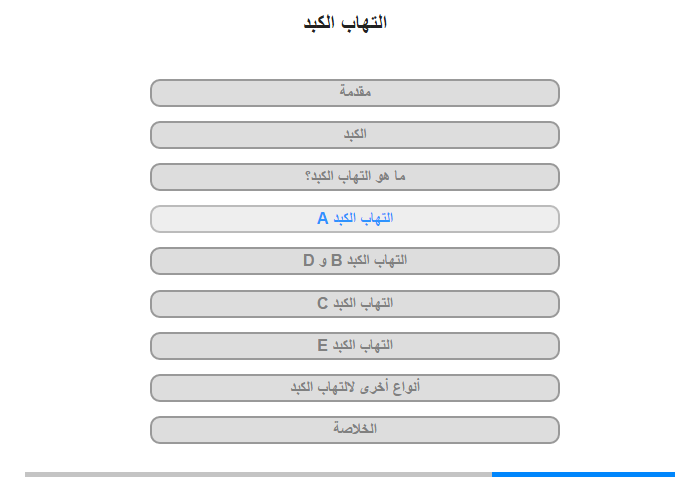Image resolution: width=700 pixels, height=480 pixels.
Task: Click the blue filled part of the progress bar
Action: (x=583, y=474)
